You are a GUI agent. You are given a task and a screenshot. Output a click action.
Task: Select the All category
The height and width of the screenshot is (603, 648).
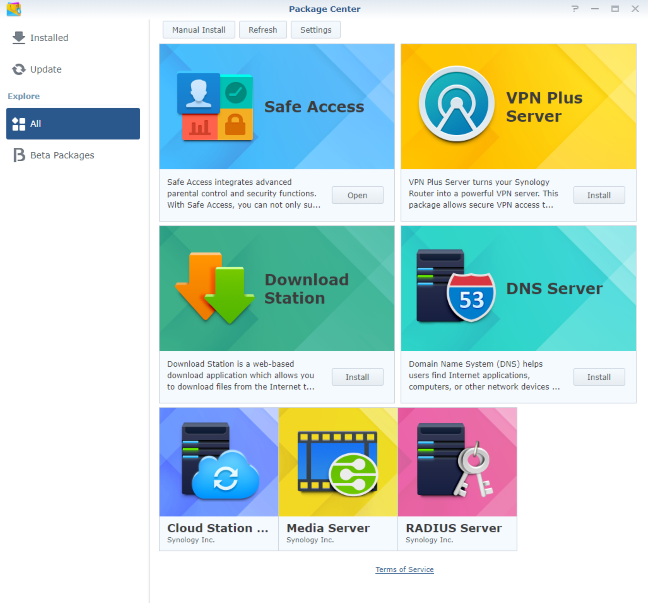[x=73, y=124]
